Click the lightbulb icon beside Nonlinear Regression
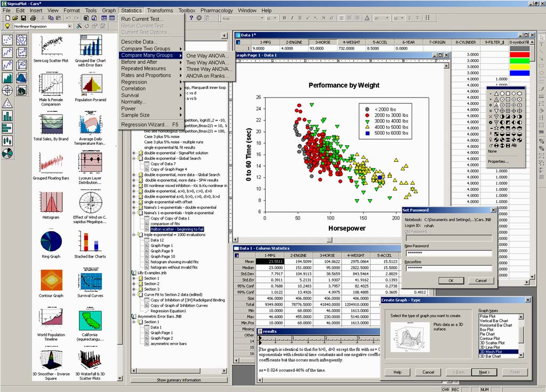 (7, 26)
